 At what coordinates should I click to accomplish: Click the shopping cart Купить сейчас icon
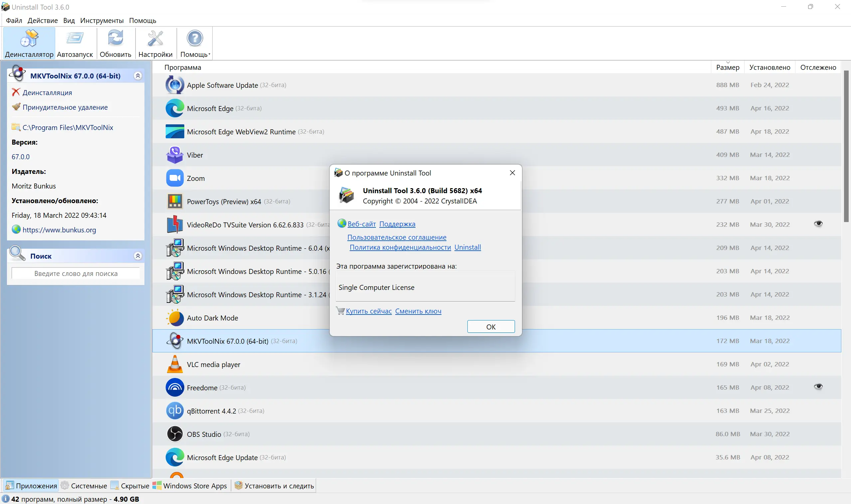click(x=340, y=311)
